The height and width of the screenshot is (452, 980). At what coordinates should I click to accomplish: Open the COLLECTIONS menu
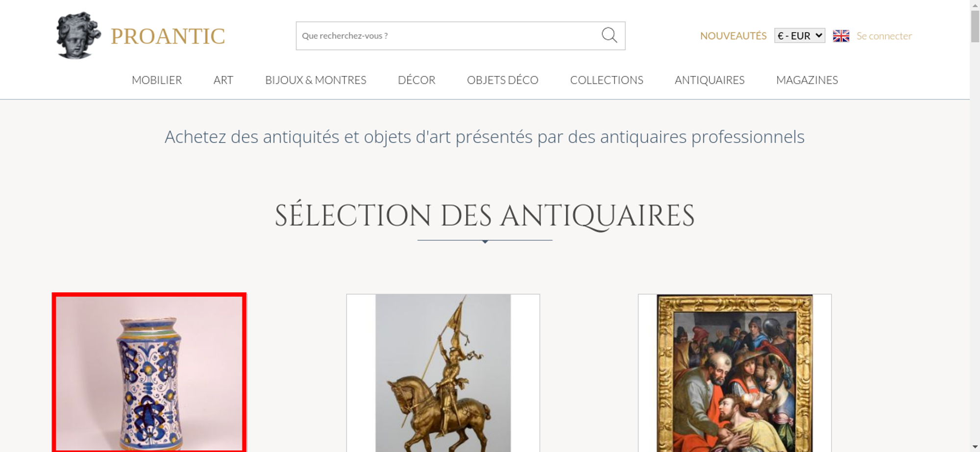pos(607,80)
